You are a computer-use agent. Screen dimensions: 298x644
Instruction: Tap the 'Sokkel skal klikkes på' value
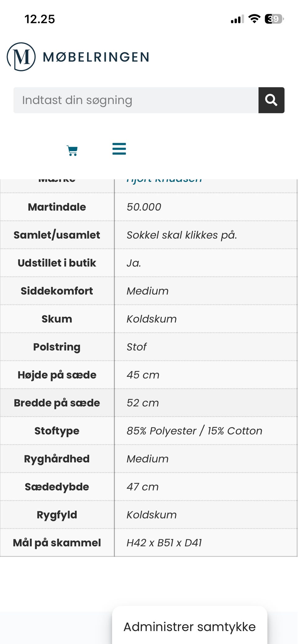pos(182,235)
